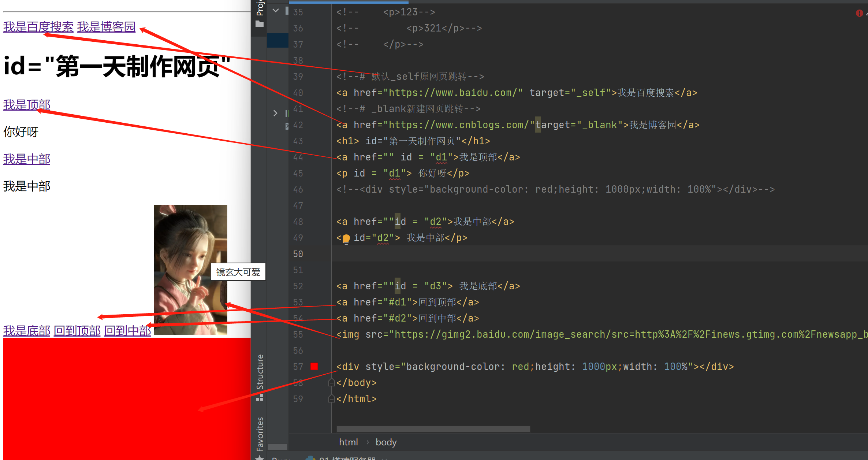Select the body breadcrumb item
The height and width of the screenshot is (460, 868).
pos(386,442)
